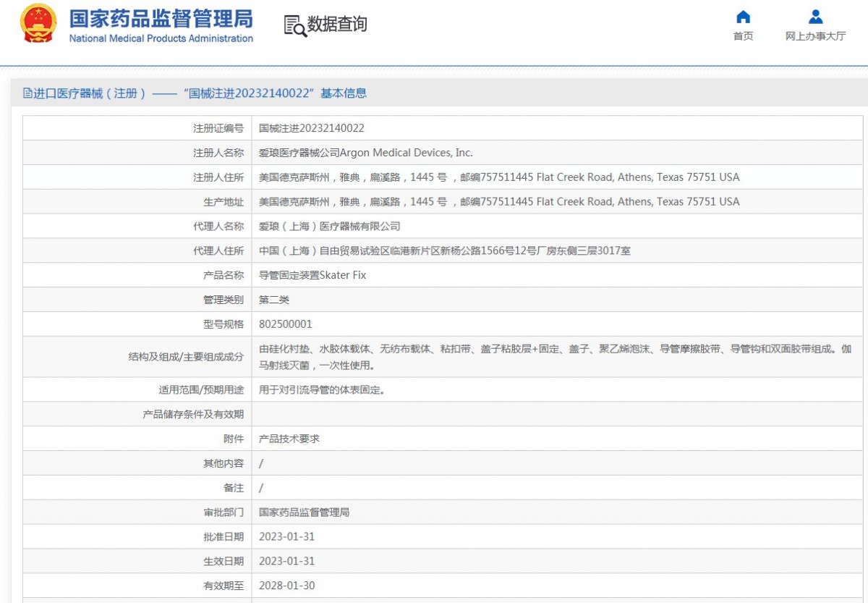
Task: Select the 注册人住所 address value
Action: (499, 177)
